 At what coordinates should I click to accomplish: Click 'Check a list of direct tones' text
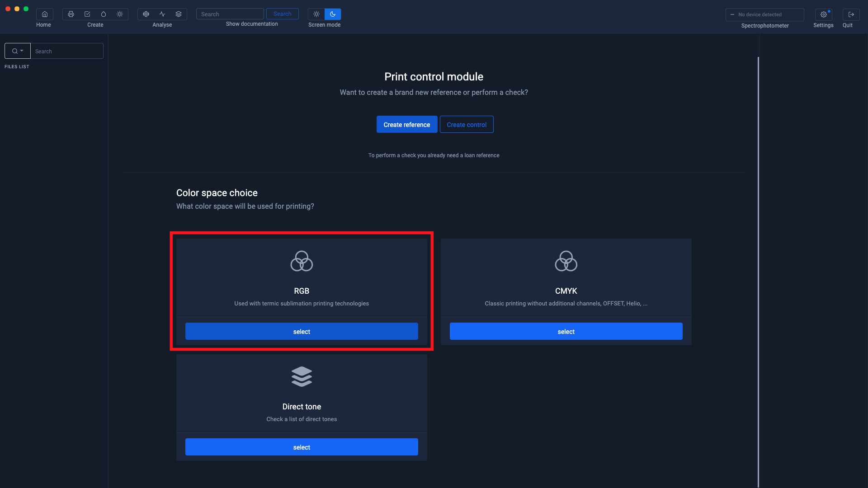click(302, 419)
